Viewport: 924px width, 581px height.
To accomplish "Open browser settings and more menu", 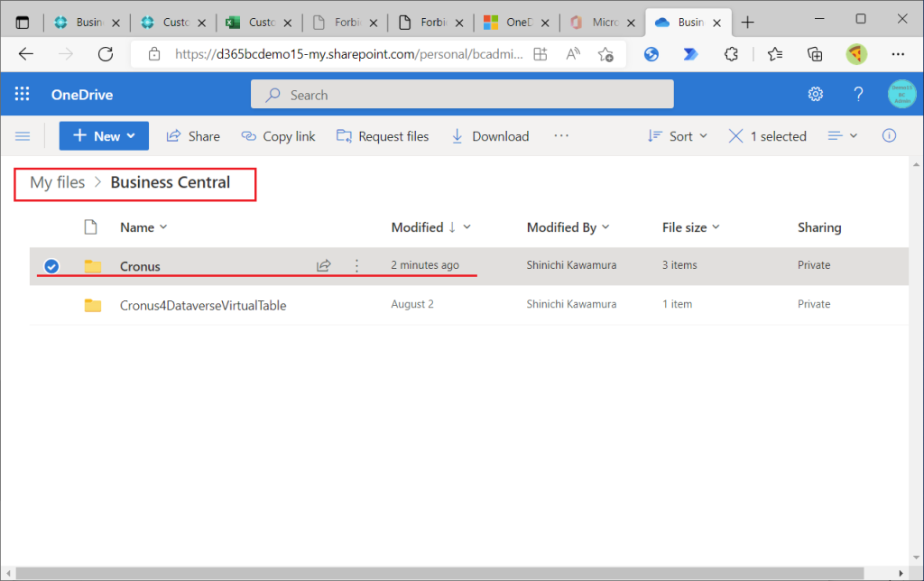I will click(x=898, y=54).
